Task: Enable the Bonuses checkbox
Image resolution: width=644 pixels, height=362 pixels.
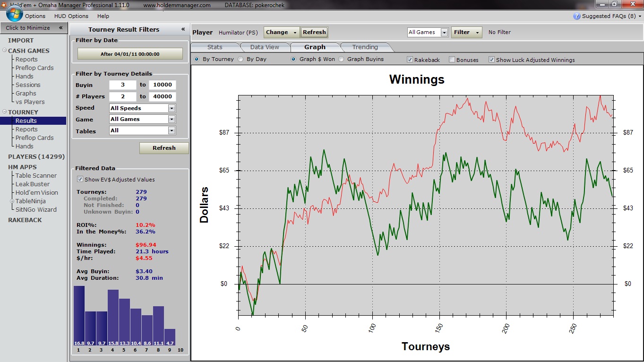Action: coord(452,60)
